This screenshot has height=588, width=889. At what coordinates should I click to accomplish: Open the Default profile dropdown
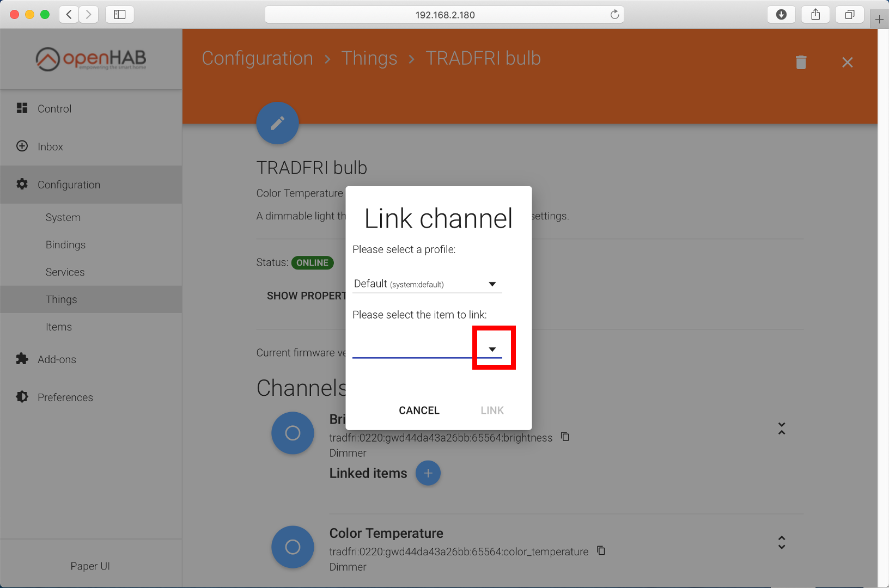pos(427,284)
